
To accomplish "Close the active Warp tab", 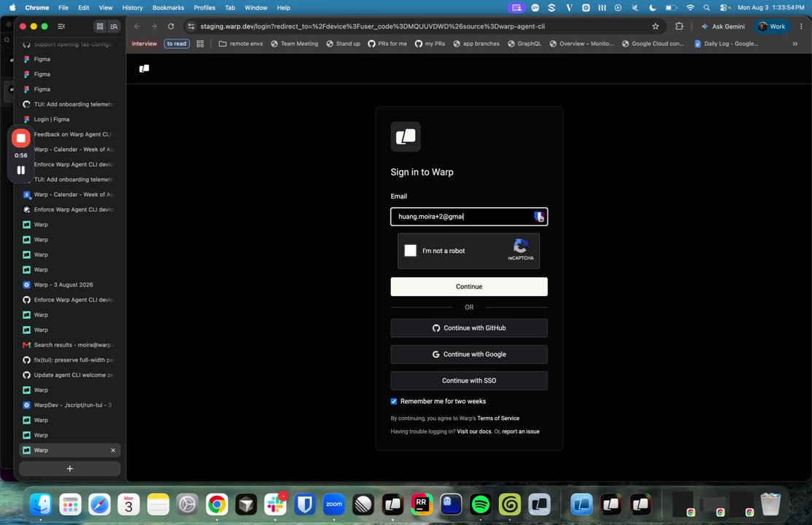I will pos(113,451).
